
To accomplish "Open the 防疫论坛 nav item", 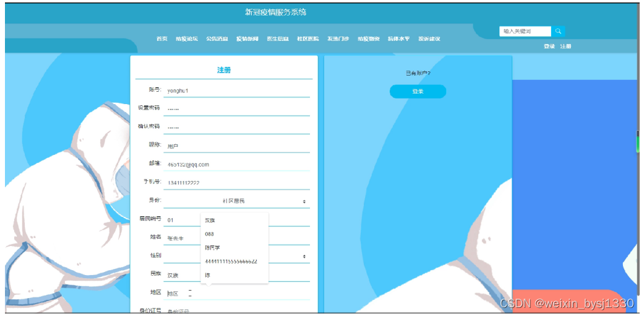I will pyautogui.click(x=187, y=38).
